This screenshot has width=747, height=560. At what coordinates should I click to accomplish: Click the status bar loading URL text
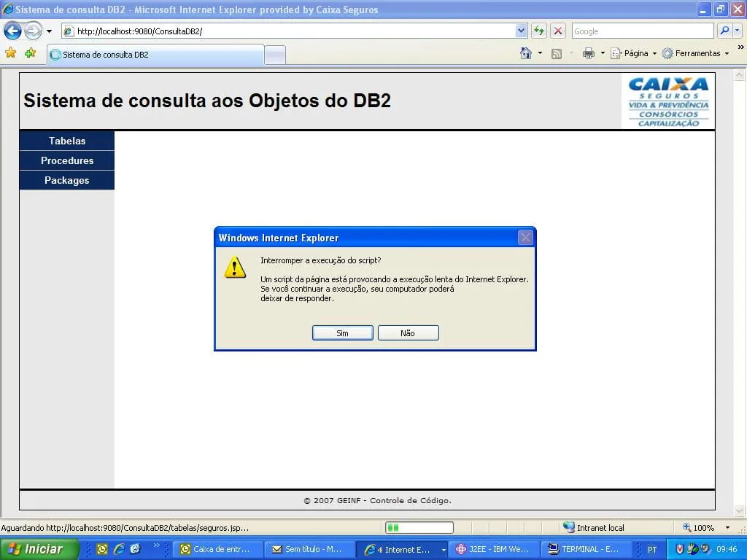point(125,528)
